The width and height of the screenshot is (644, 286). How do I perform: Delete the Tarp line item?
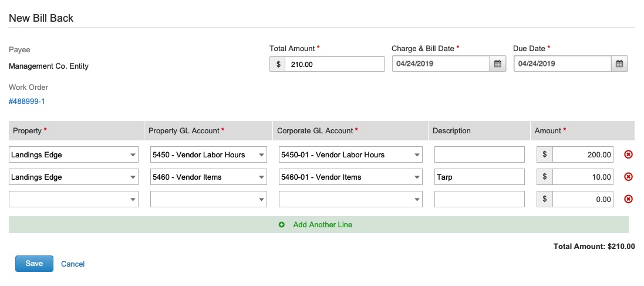click(x=628, y=177)
